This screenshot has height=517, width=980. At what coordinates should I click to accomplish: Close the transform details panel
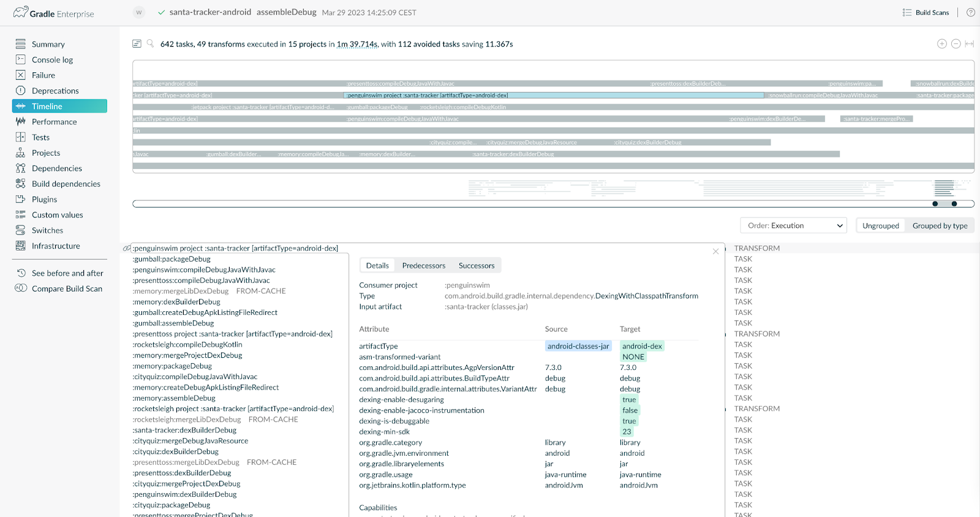point(715,251)
